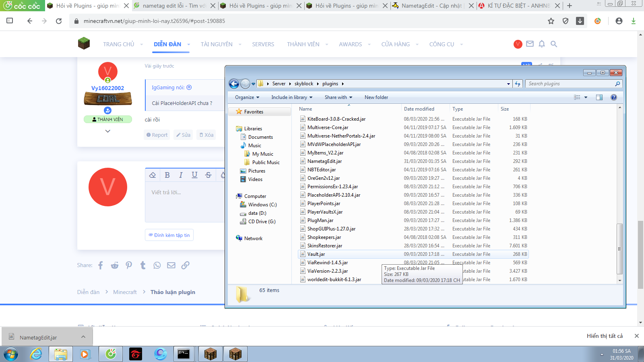Viewport: 644px width, 362px height.
Task: Click the red V account avatar in header
Action: click(x=518, y=44)
